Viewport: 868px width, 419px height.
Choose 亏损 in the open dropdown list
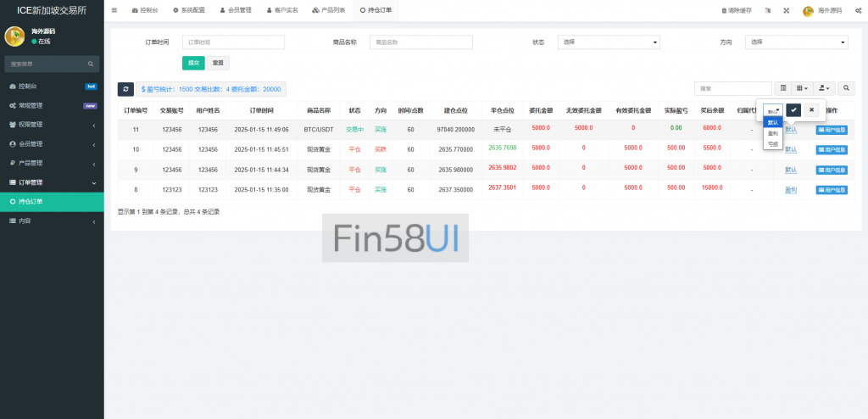[x=772, y=144]
